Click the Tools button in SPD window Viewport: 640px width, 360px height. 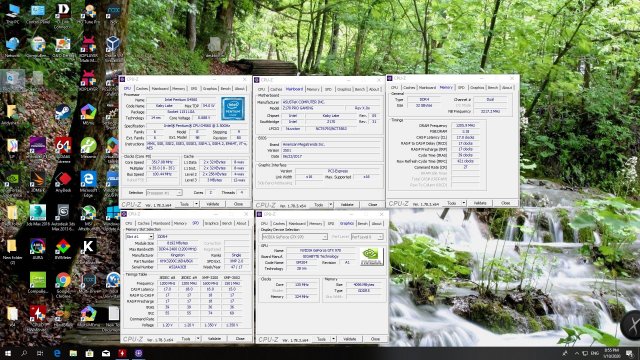186,339
